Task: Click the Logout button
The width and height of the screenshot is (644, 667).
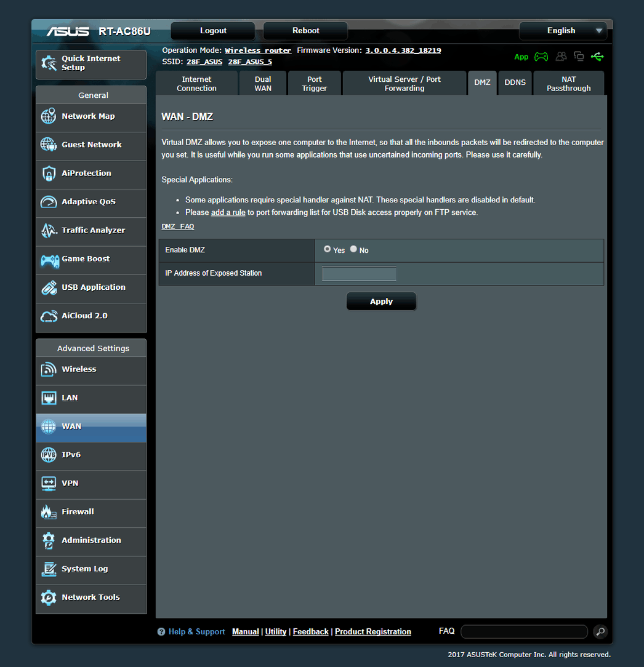Action: [x=213, y=31]
